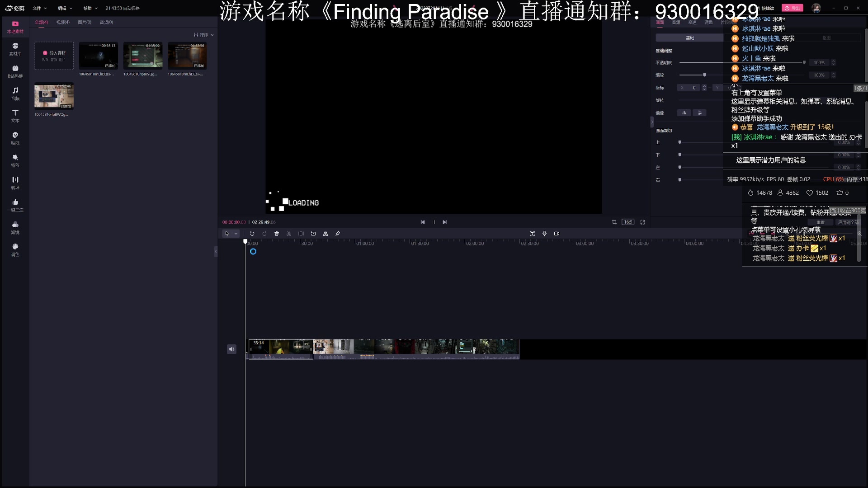Click the X coordinate input field

tap(689, 88)
